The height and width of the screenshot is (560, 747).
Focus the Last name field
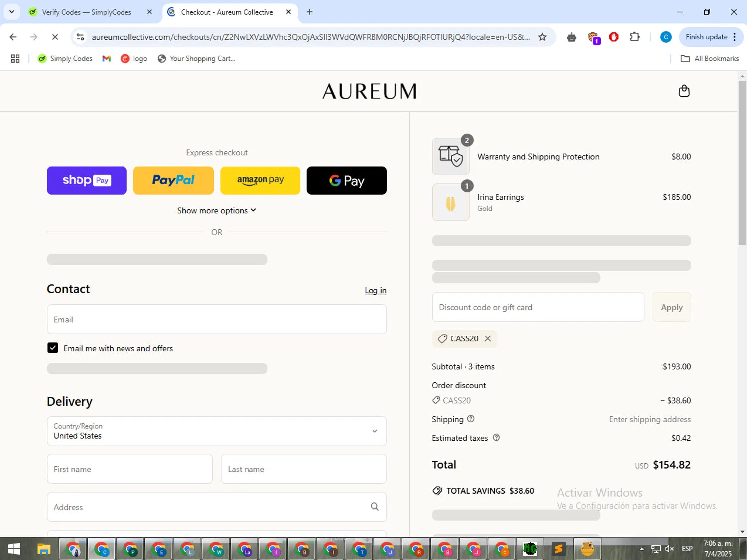304,469
